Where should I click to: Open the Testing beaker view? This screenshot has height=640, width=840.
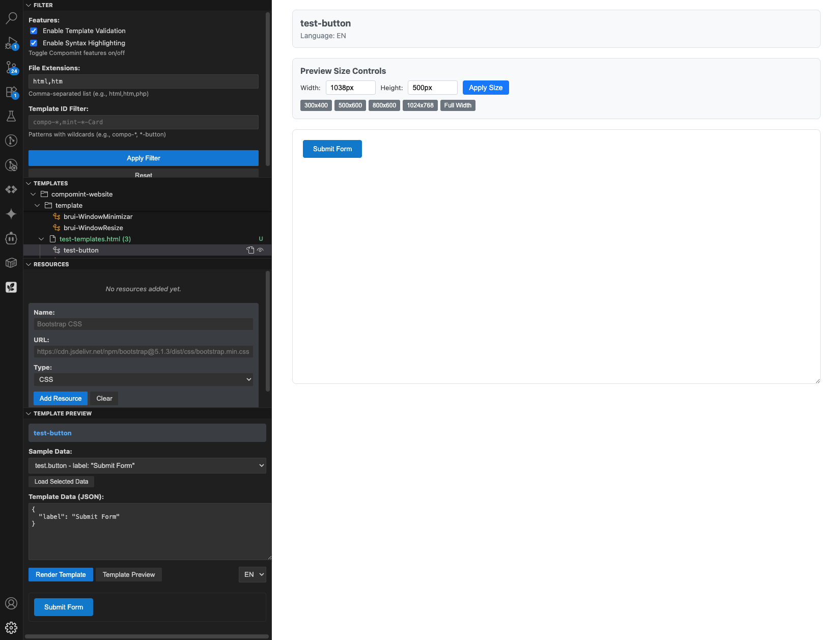click(11, 116)
